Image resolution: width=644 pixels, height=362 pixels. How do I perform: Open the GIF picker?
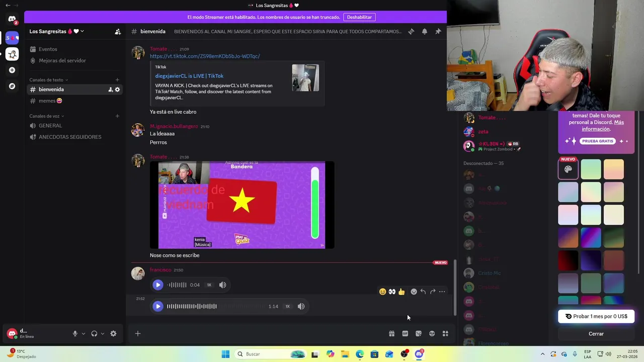click(405, 333)
